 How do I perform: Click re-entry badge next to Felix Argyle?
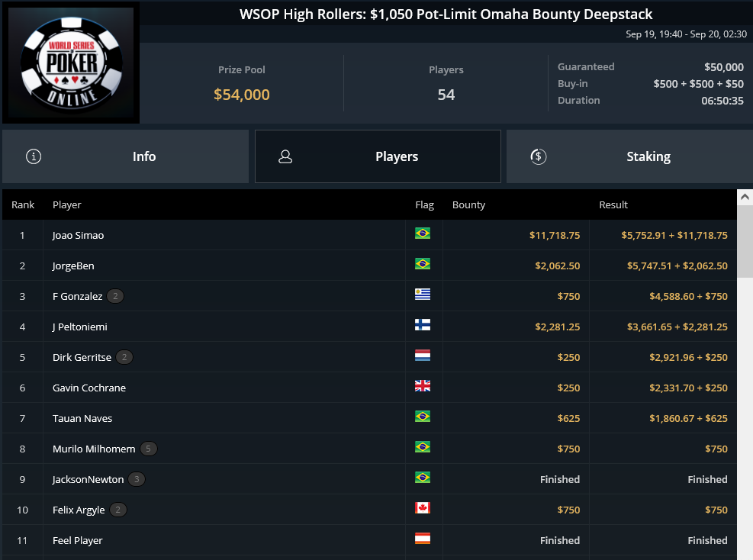click(x=118, y=510)
